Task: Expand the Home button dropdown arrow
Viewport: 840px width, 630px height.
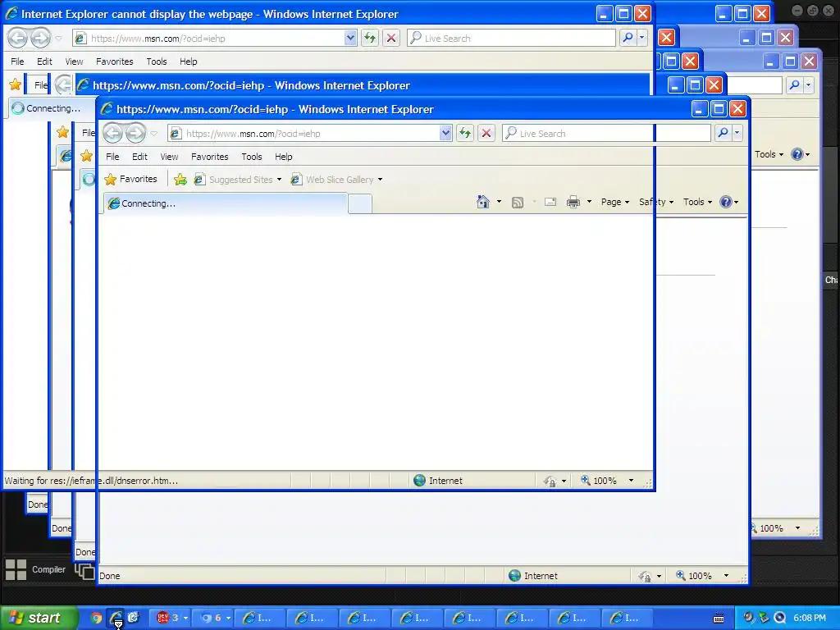Action: (499, 202)
